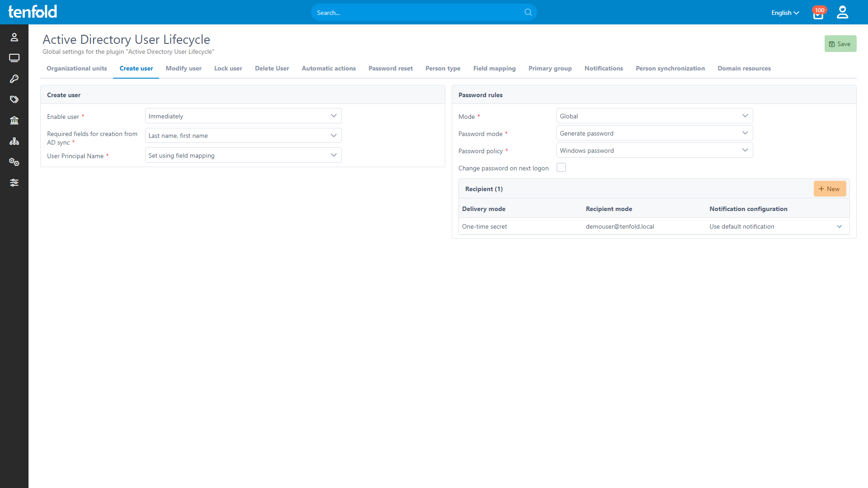Switch to Lock user tab
This screenshot has width=868, height=488.
tap(228, 68)
